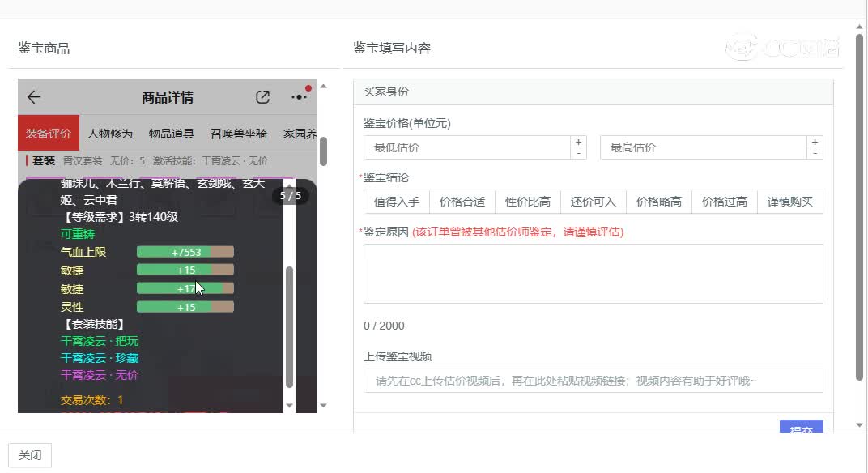Click the 敏捷 +15 attribute bar
This screenshot has height=473, width=868.
tap(185, 271)
